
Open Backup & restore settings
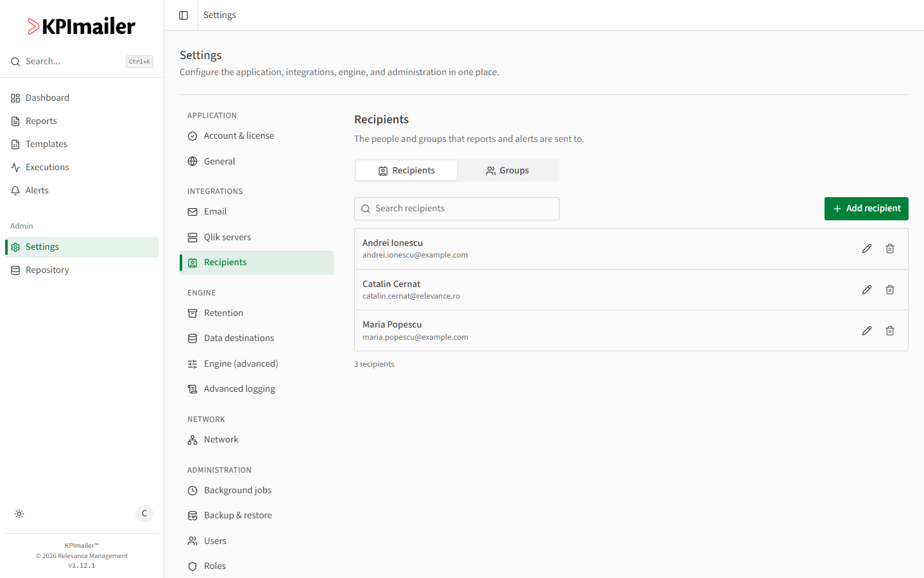257,515
